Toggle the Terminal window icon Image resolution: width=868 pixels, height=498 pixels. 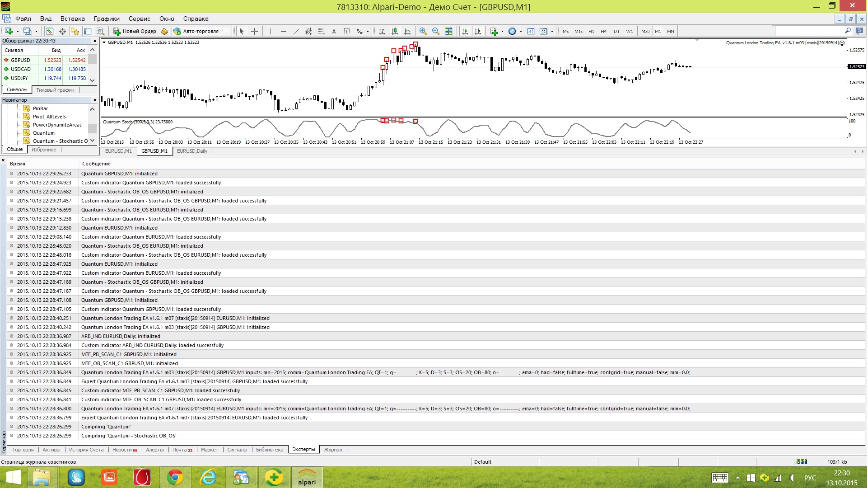88,31
